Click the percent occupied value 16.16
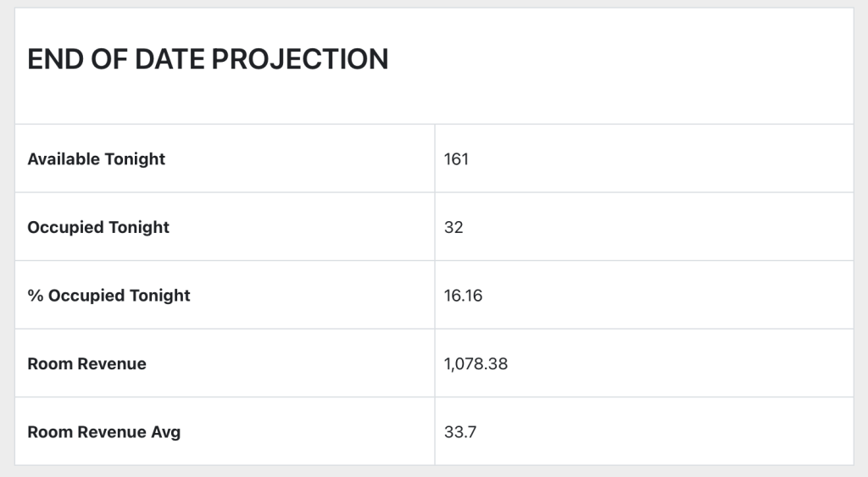Image resolution: width=868 pixels, height=477 pixels. (463, 296)
